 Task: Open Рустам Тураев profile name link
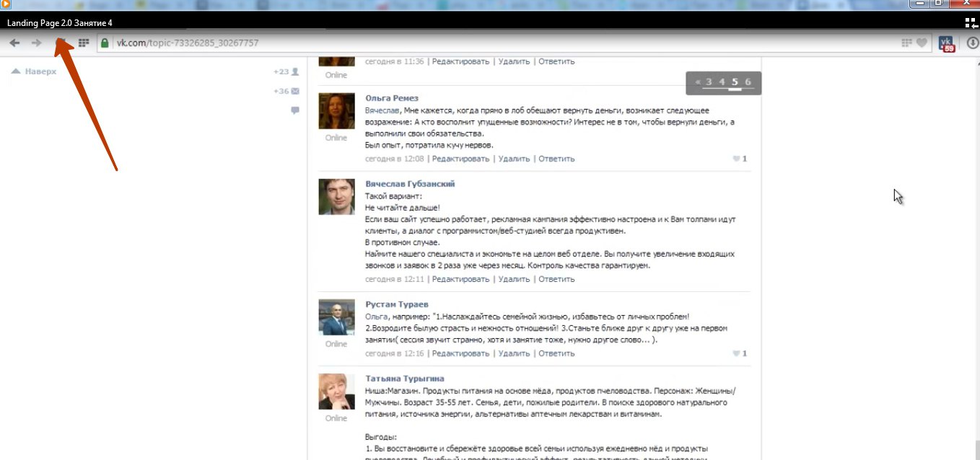[x=397, y=304]
